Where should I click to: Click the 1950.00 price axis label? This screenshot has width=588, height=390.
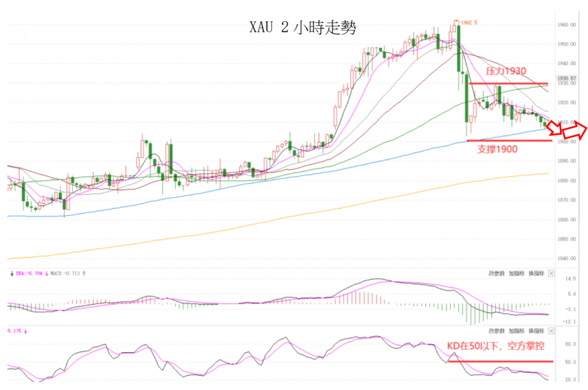tap(567, 44)
